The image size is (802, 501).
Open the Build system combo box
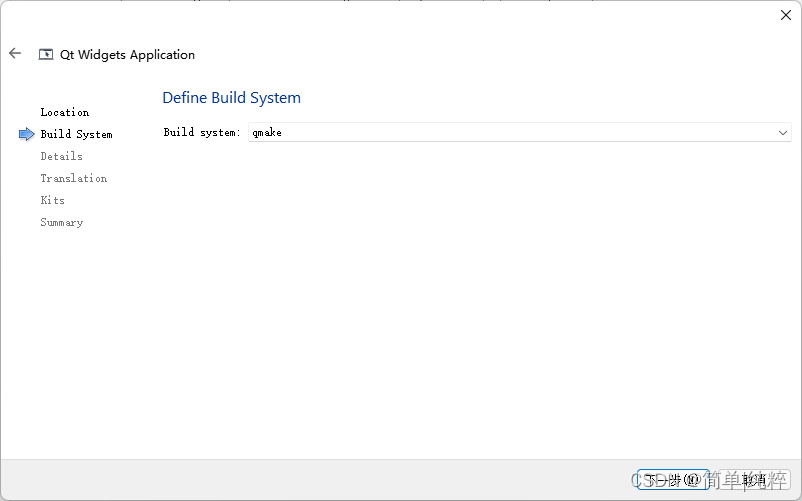520,132
